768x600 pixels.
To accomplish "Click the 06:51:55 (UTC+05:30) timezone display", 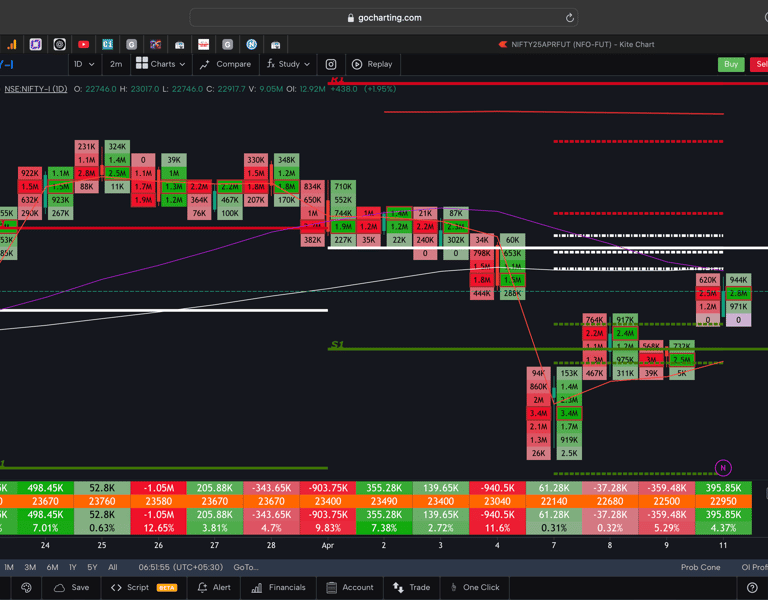I will tap(181, 567).
